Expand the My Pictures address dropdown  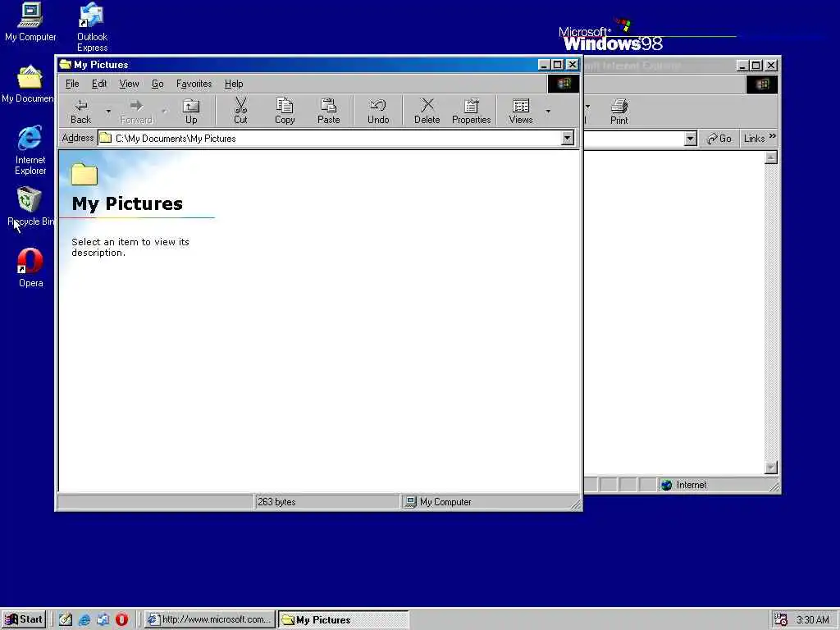(568, 138)
